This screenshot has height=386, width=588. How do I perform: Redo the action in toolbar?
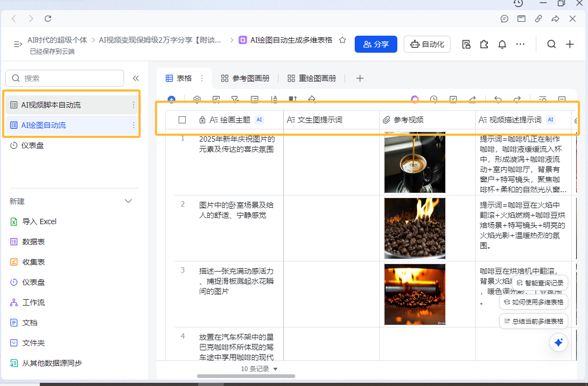(x=517, y=100)
